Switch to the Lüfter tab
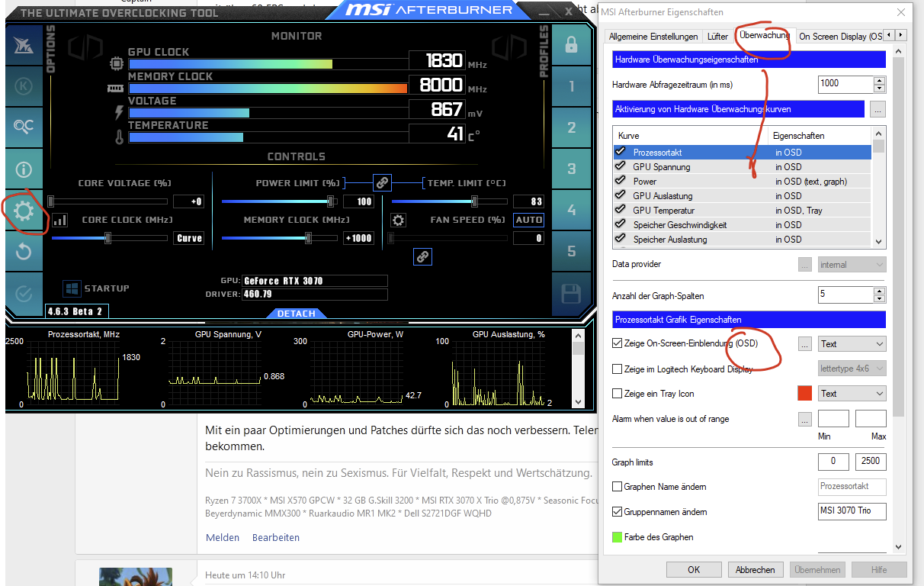Viewport: 924px width, 586px height. click(717, 36)
